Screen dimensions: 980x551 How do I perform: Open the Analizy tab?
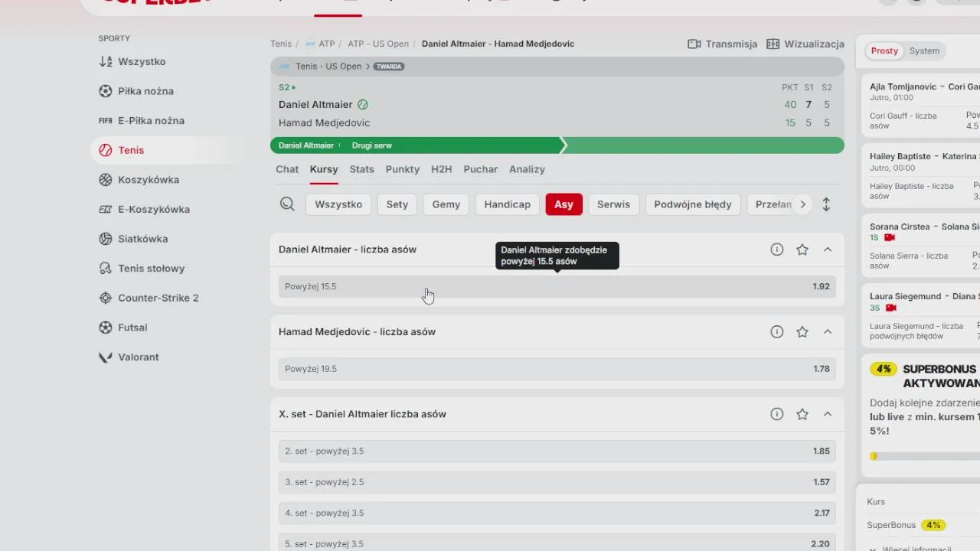(x=528, y=169)
